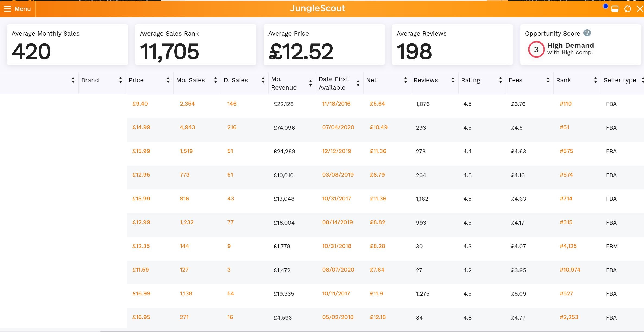Sort by Net column arrows
This screenshot has height=332, width=644.
(x=405, y=80)
